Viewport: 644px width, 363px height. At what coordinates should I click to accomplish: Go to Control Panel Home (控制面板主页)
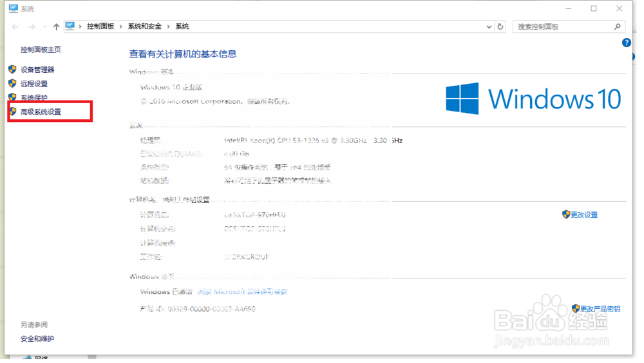pos(41,50)
